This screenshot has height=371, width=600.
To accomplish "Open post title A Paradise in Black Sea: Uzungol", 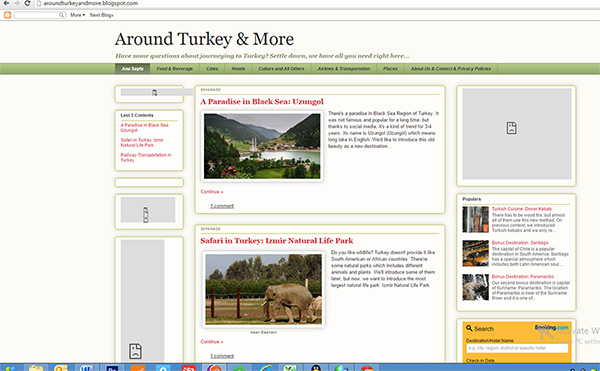I will coord(262,102).
